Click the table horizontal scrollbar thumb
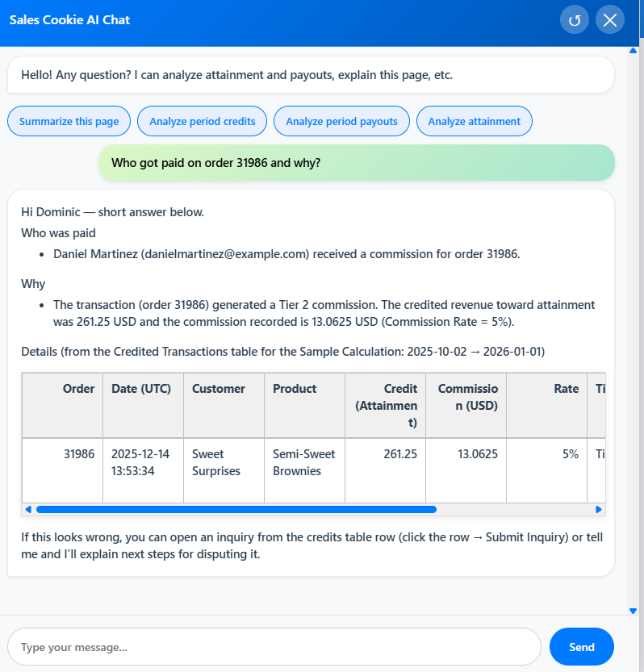 (236, 509)
